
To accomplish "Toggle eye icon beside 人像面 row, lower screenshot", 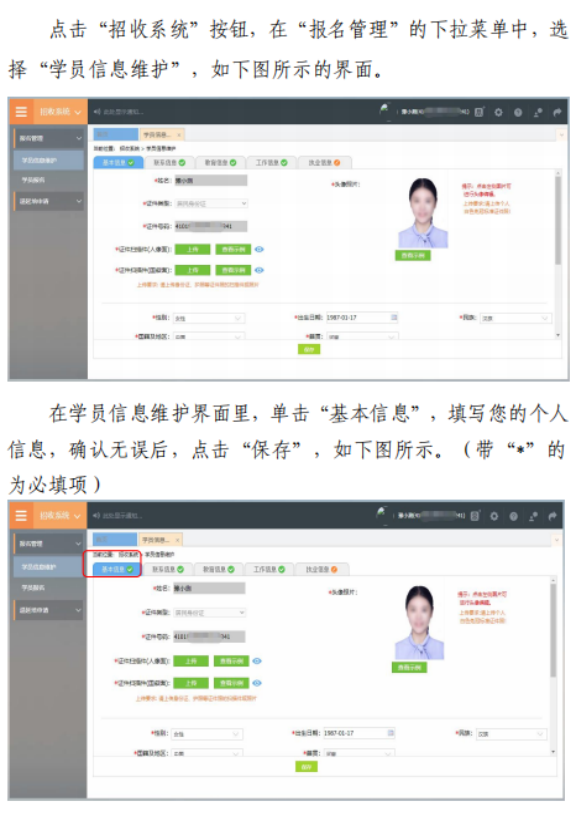I will click(257, 661).
